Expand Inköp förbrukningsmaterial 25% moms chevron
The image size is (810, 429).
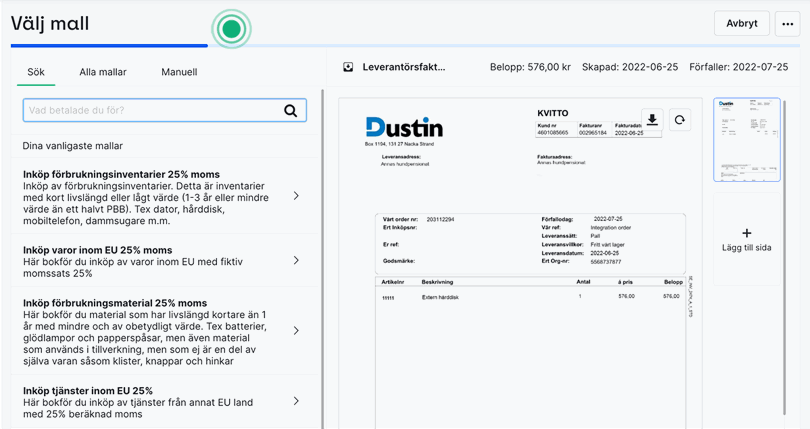pyautogui.click(x=296, y=331)
